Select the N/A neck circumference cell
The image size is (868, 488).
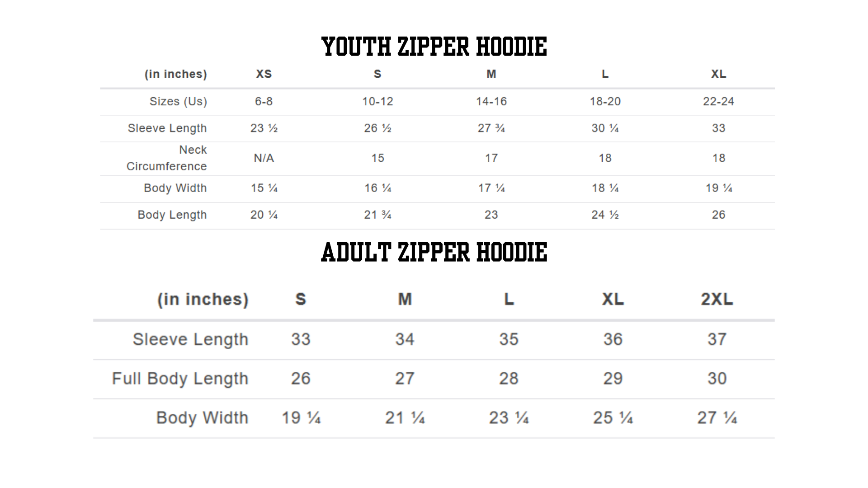(264, 158)
